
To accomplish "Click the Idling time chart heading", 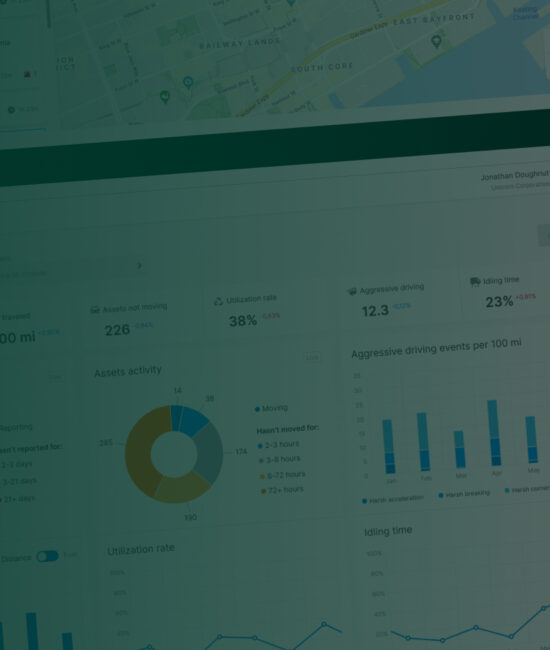I will click(x=388, y=531).
